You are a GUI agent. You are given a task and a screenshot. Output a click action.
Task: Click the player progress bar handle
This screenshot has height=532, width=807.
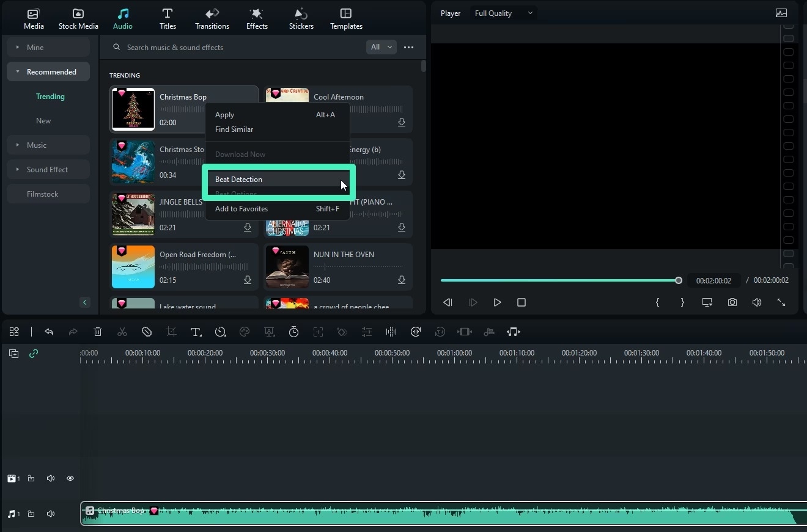(x=679, y=280)
